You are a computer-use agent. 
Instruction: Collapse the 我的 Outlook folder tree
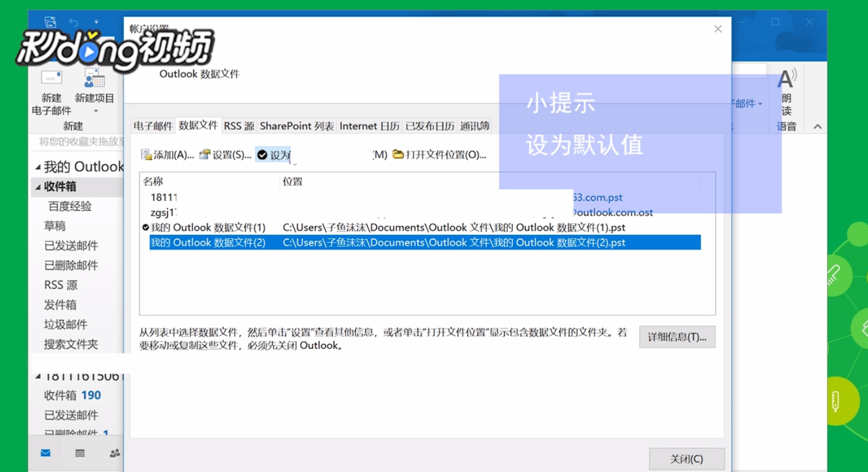coord(38,167)
